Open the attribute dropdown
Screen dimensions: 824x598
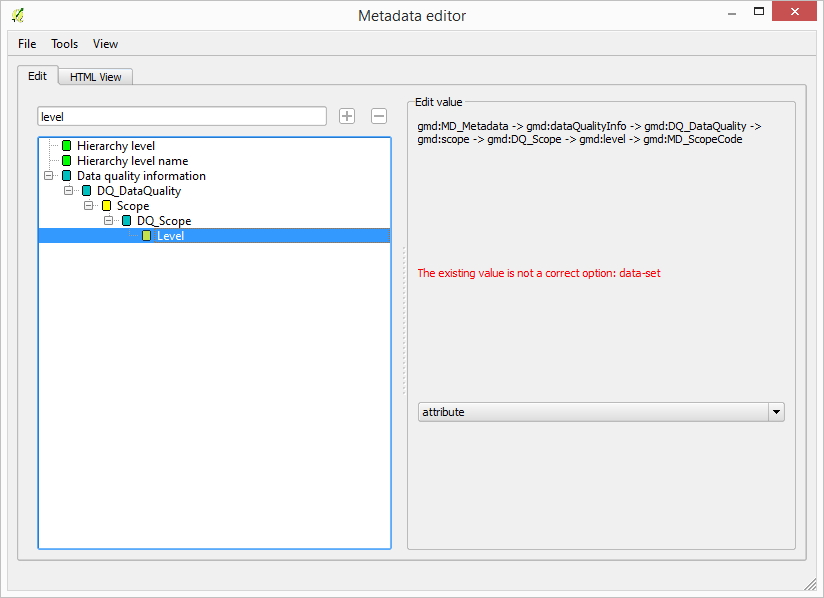[776, 411]
